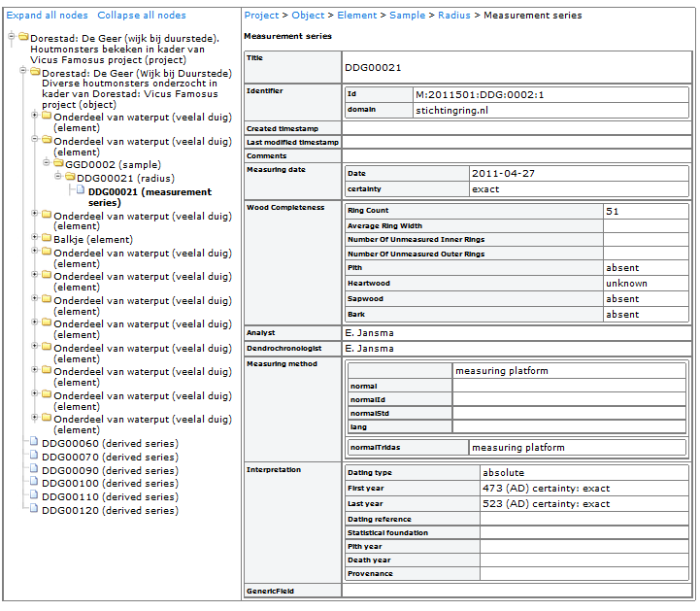Click the DDG00021 radius folder icon
The image size is (700, 611).
(x=70, y=177)
